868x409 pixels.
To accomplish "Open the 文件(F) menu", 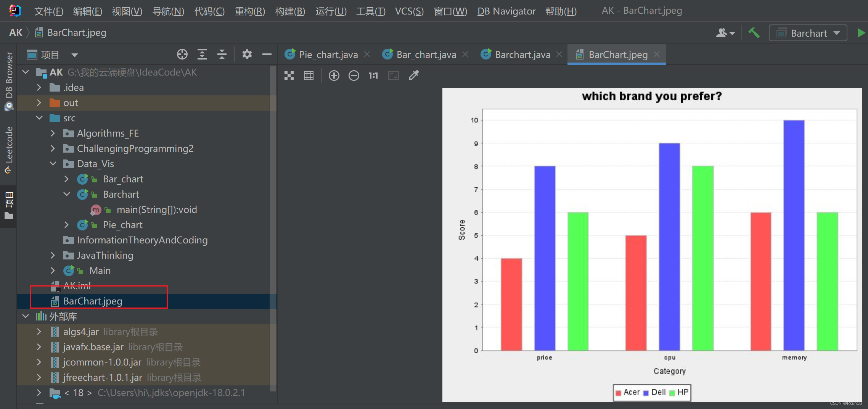I will pos(49,11).
